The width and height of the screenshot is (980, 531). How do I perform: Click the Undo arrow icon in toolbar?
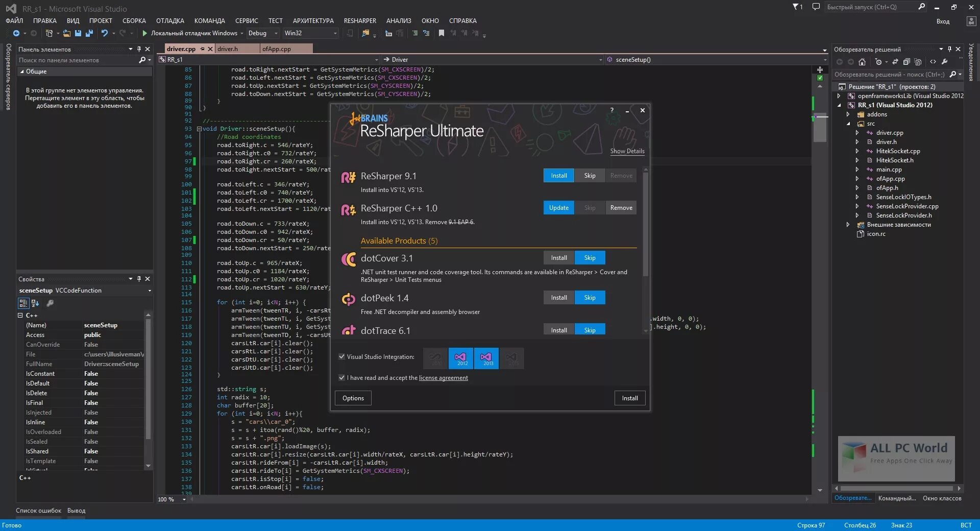click(x=104, y=33)
